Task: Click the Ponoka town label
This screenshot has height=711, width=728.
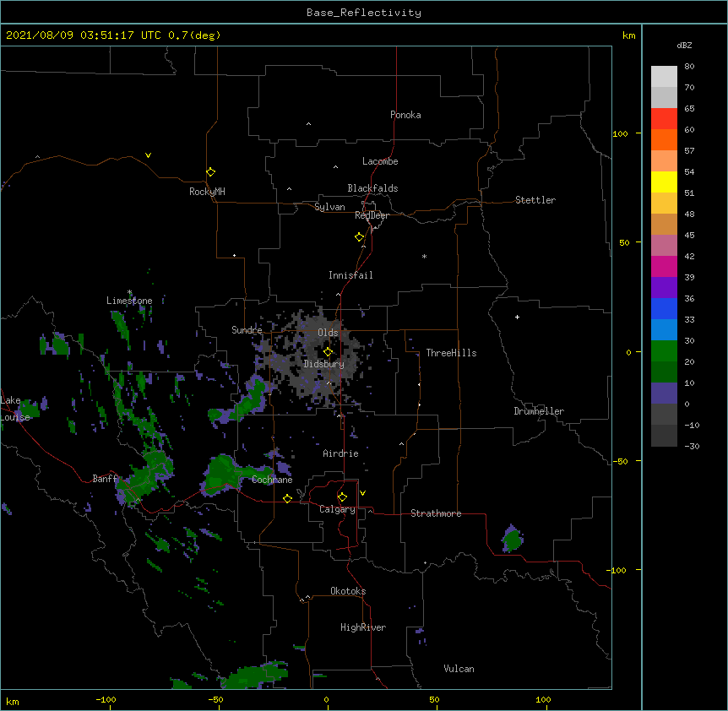Action: pos(405,115)
